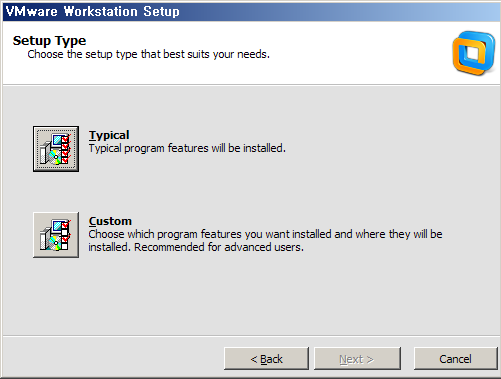
Task: Click the grayed-out Next button
Action: [357, 359]
